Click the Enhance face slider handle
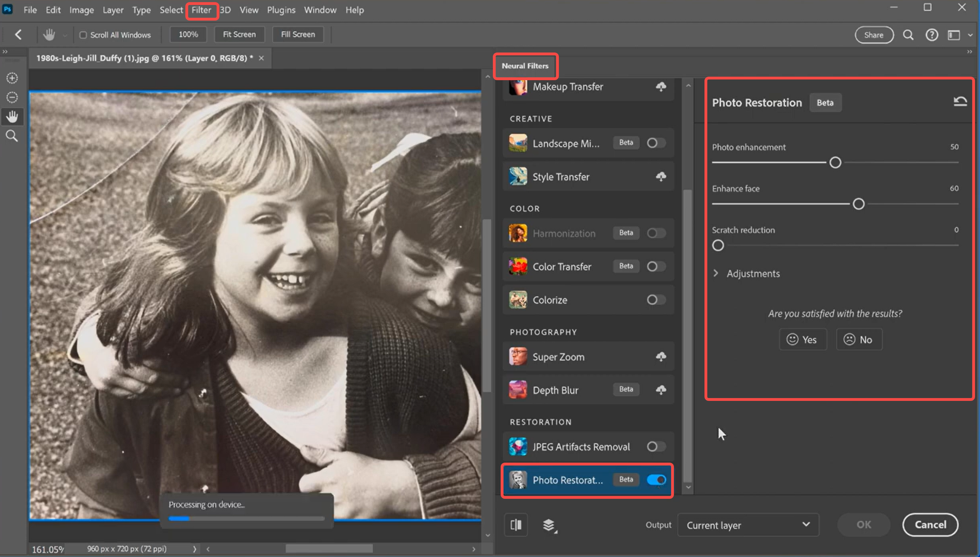980x557 pixels. 859,204
